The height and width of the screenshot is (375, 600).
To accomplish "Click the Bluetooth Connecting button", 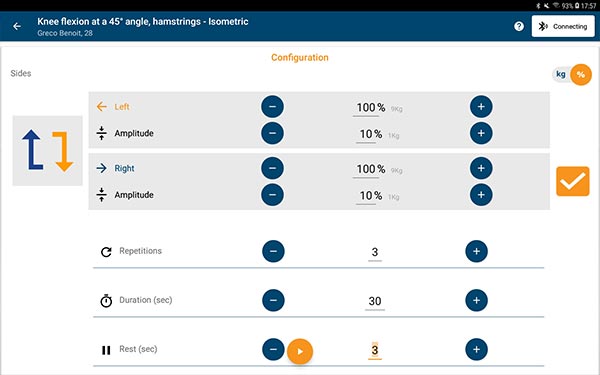I will coord(563,26).
